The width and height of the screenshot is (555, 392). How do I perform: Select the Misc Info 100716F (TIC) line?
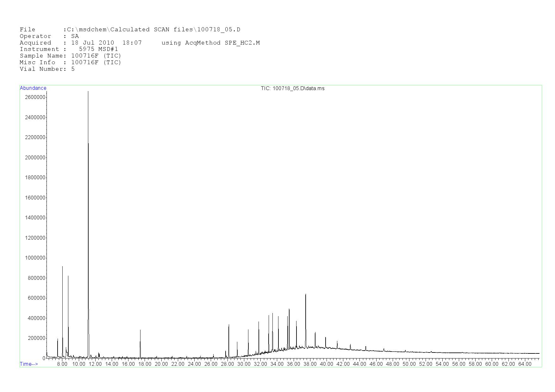[x=70, y=63]
